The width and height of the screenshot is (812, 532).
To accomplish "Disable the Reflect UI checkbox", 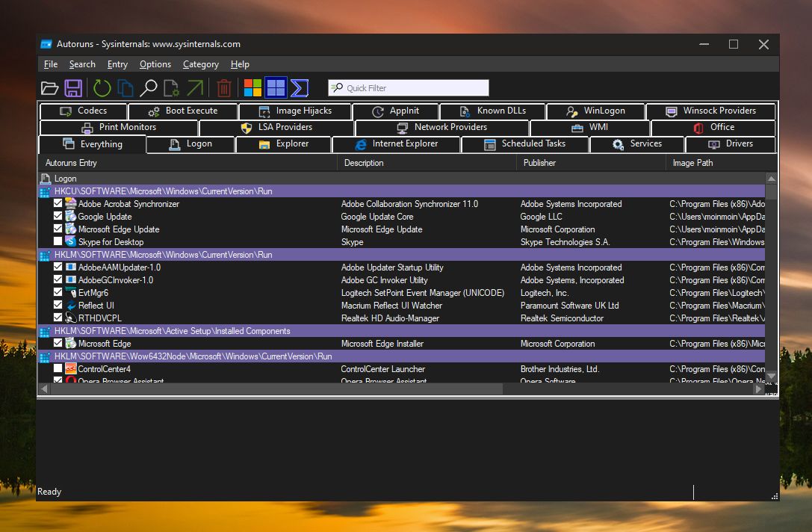I will click(58, 305).
